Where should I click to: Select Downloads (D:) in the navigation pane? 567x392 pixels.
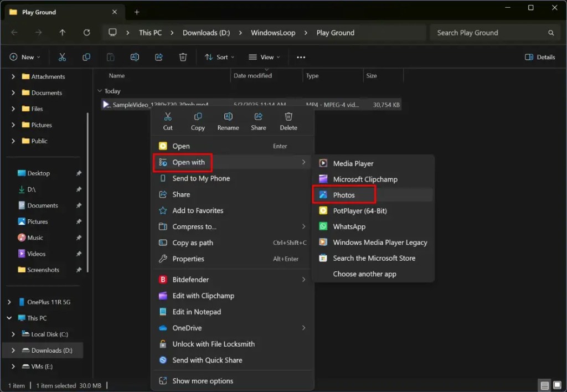click(43, 350)
